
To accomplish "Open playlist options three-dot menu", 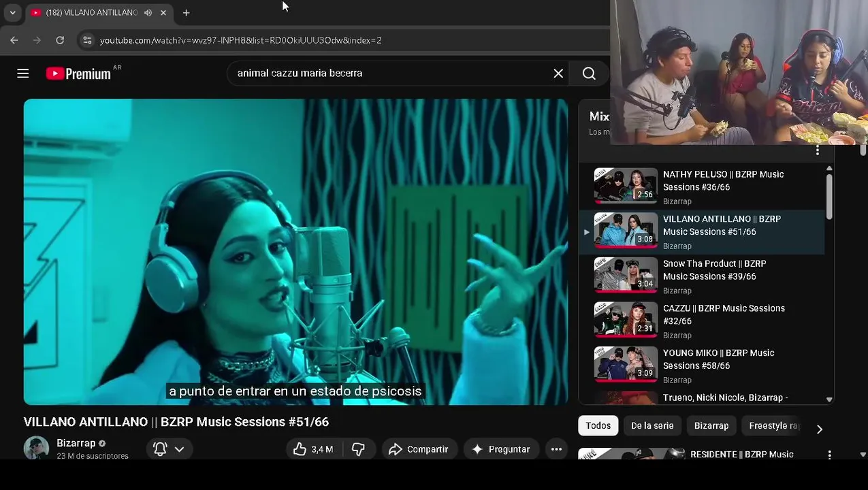I will [818, 150].
